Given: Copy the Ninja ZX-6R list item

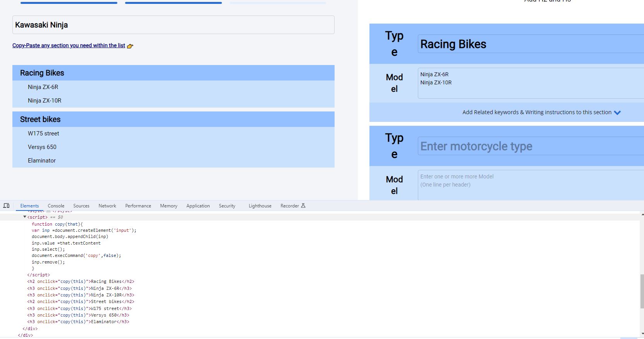Looking at the screenshot, I should pos(173,87).
